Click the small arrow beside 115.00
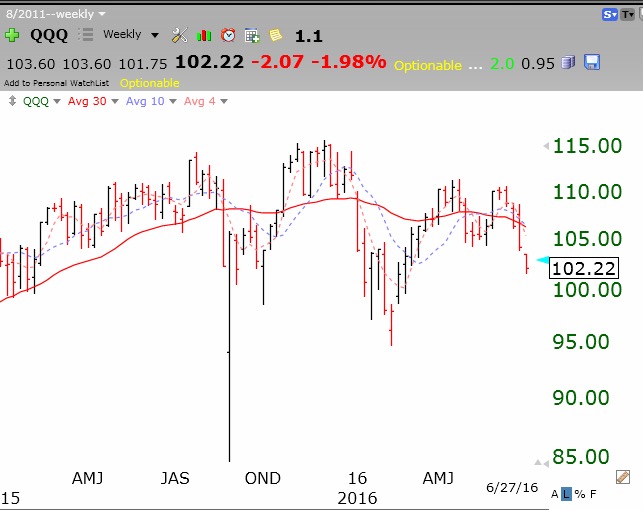Screen dimensions: 643x510 pyautogui.click(x=546, y=146)
